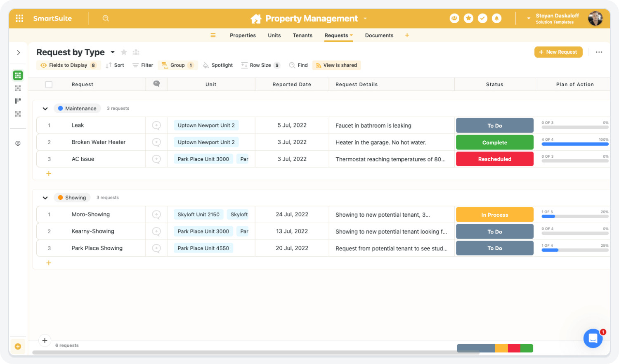Click the share people icon next to view title
619x364 pixels.
tap(136, 52)
